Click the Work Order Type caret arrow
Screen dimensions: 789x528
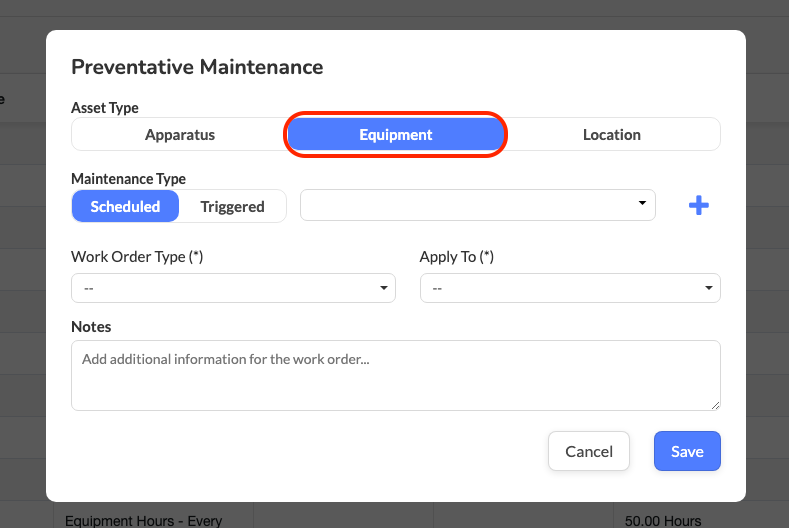[384, 288]
